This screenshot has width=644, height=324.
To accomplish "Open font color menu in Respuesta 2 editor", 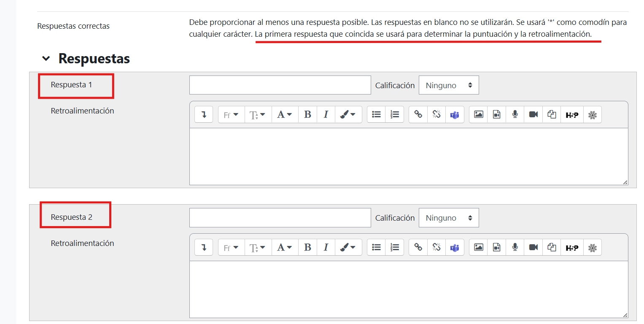I will pyautogui.click(x=285, y=247).
